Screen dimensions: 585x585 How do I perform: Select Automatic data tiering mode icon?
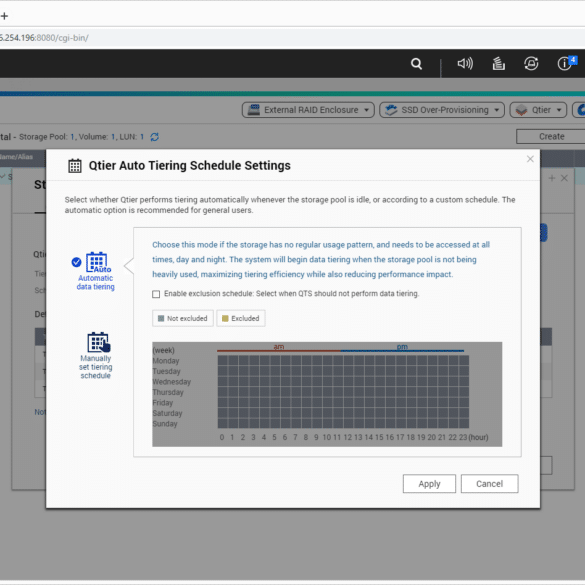(x=98, y=263)
